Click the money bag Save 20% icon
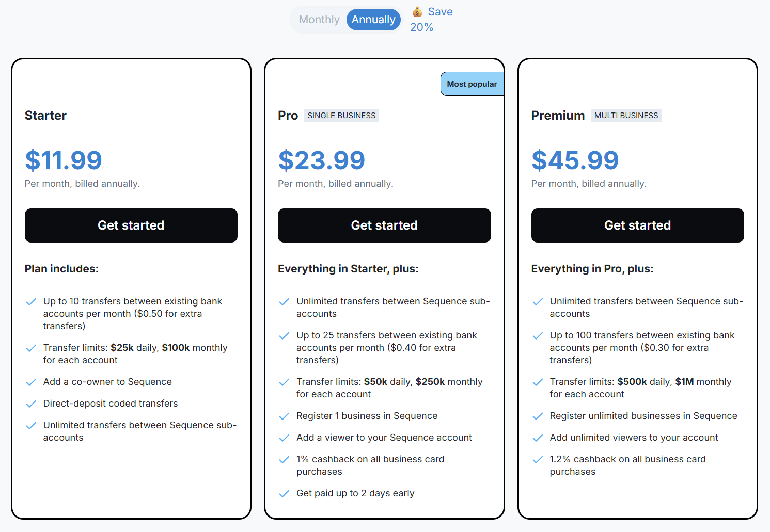Image resolution: width=770 pixels, height=532 pixels. (417, 12)
